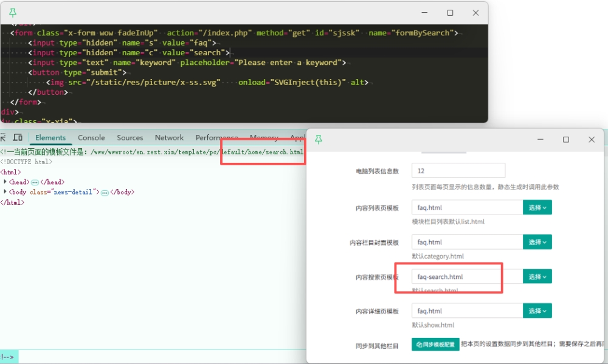The width and height of the screenshot is (608, 364).
Task: Close the code snippet window
Action: [x=475, y=13]
